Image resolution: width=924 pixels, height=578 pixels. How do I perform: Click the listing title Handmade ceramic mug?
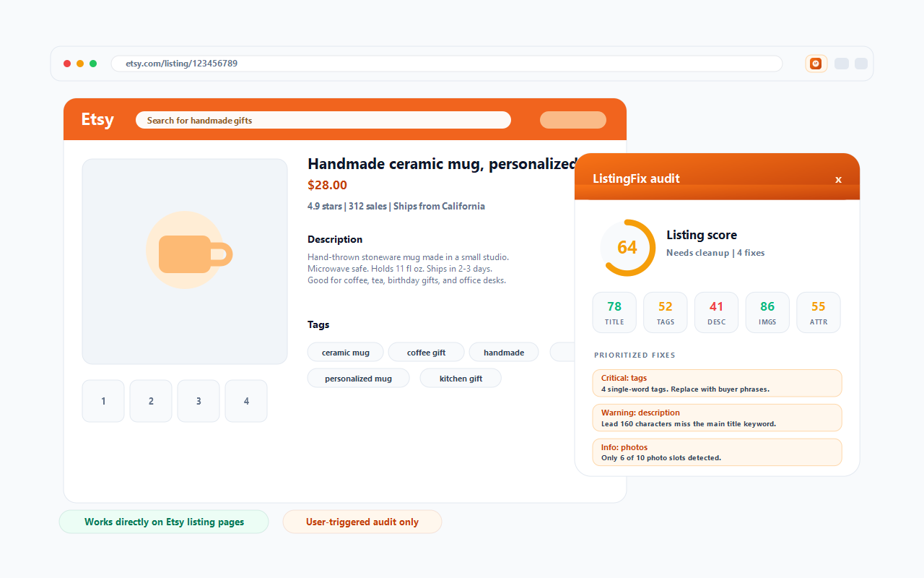click(x=441, y=164)
